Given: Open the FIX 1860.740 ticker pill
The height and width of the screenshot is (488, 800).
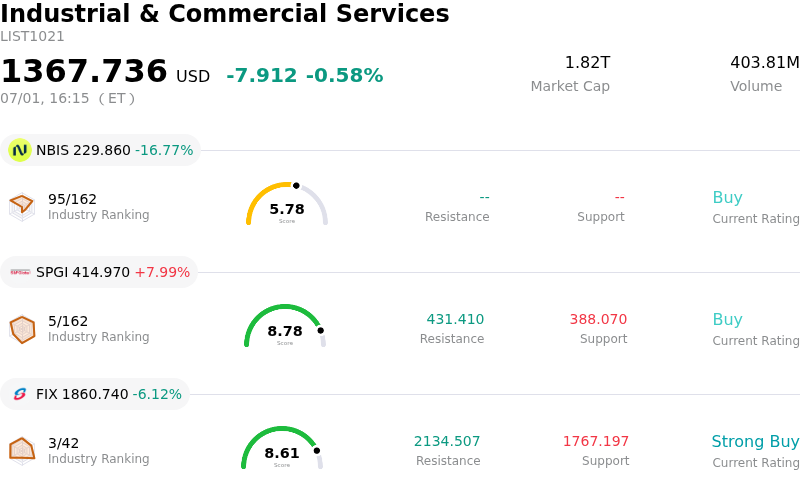Looking at the screenshot, I should tap(95, 394).
